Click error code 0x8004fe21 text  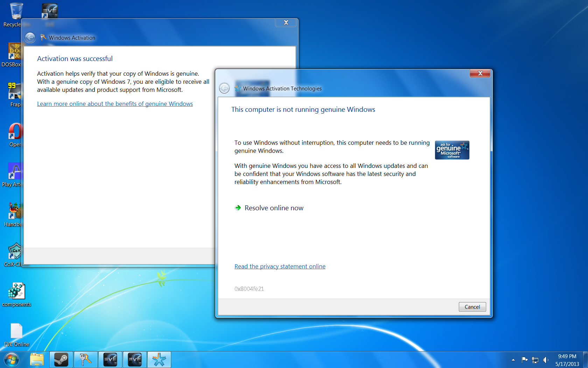249,289
